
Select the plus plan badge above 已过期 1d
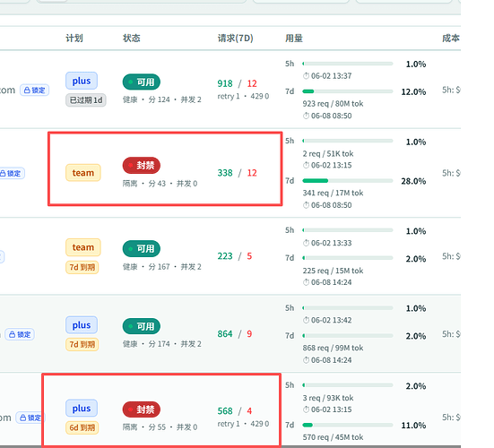pyautogui.click(x=82, y=81)
